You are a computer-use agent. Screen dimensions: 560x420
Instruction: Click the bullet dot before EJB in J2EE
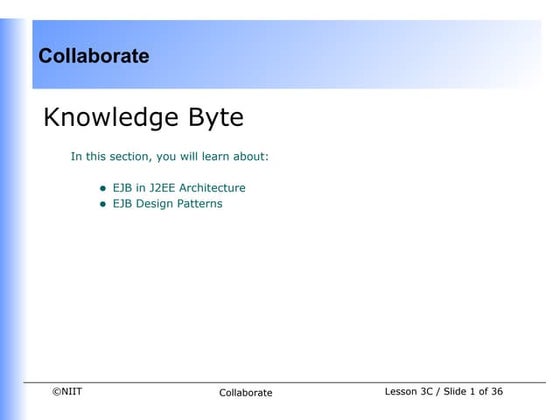(103, 188)
